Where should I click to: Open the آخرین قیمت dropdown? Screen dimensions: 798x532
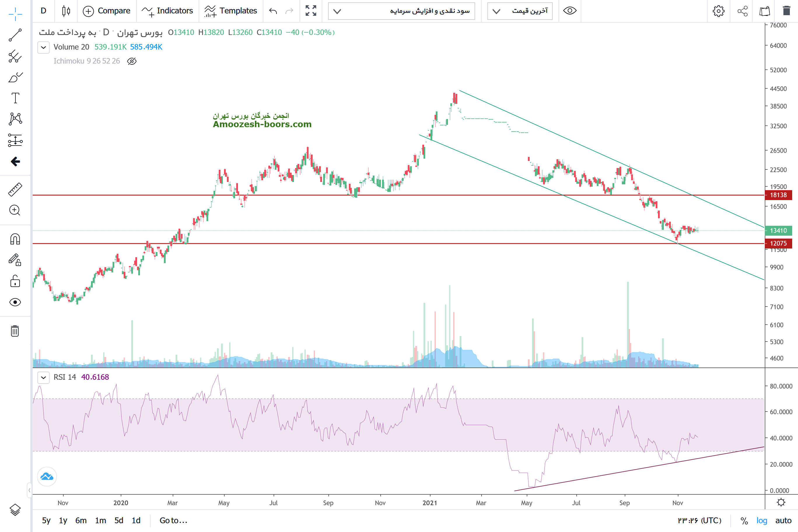coord(520,11)
